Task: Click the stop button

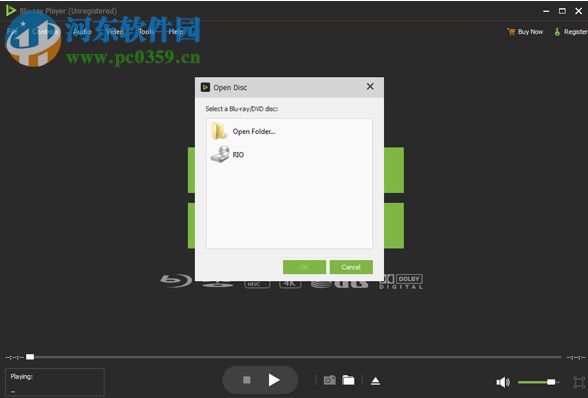Action: coord(246,380)
